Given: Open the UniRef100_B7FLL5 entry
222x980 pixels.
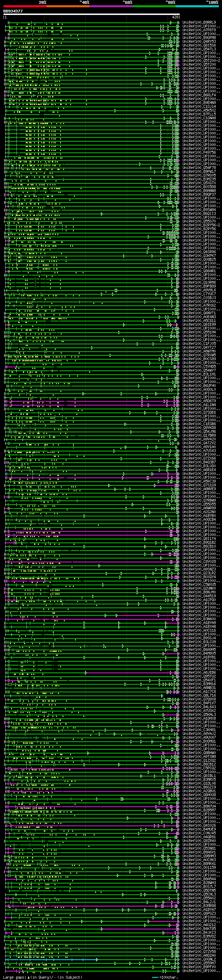Looking at the screenshot, I should pos(199,114).
